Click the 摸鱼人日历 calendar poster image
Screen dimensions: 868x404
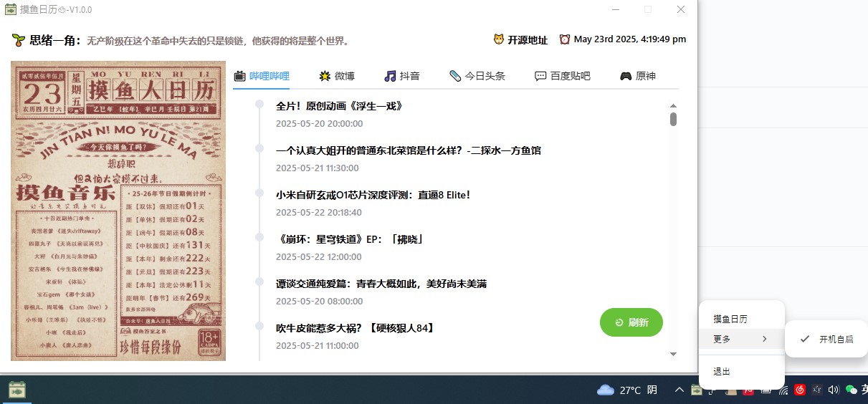coord(118,211)
